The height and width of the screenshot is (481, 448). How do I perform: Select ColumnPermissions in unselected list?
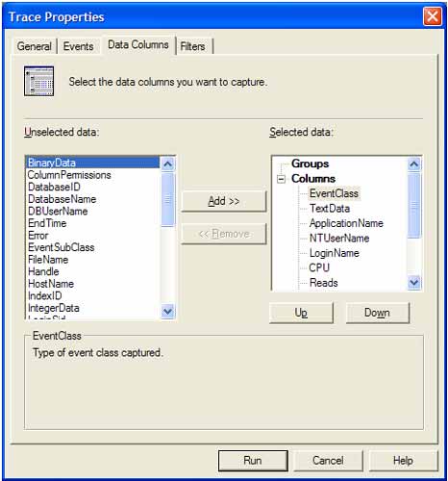(92, 175)
